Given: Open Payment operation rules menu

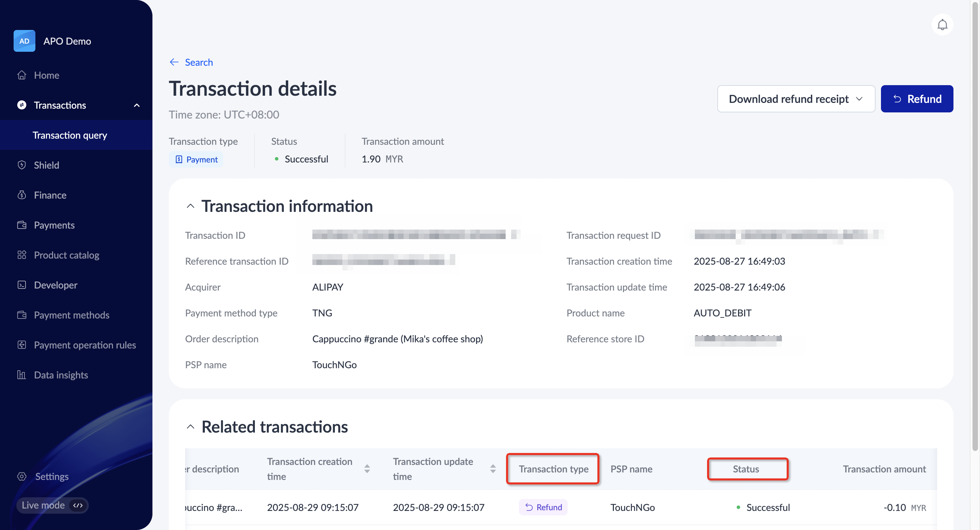Looking at the screenshot, I should (x=84, y=345).
